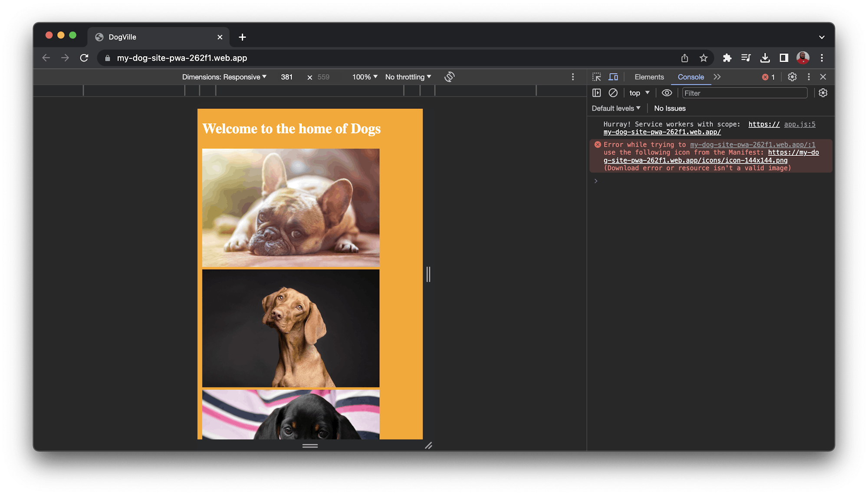This screenshot has width=868, height=495.
Task: Open the Dimensions: Responsive dropdown
Action: [224, 77]
